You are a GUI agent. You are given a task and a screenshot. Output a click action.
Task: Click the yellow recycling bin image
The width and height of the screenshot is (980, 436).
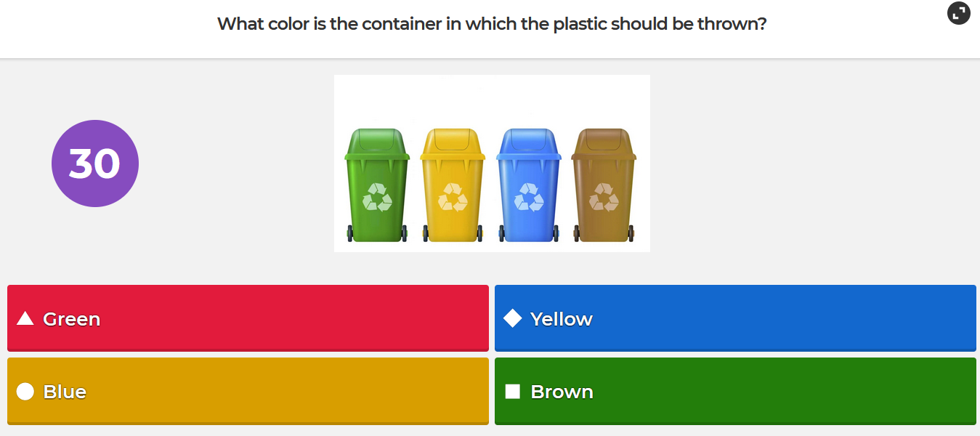[453, 185]
